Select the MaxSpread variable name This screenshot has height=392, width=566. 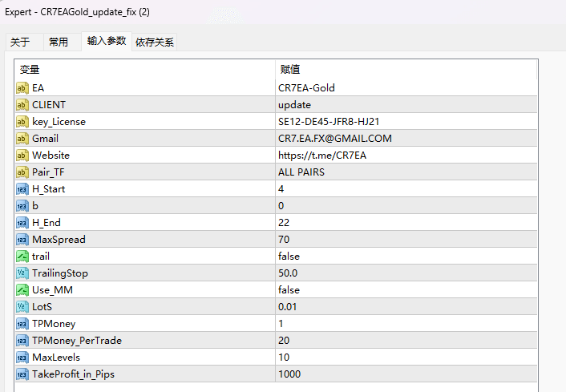[59, 240]
